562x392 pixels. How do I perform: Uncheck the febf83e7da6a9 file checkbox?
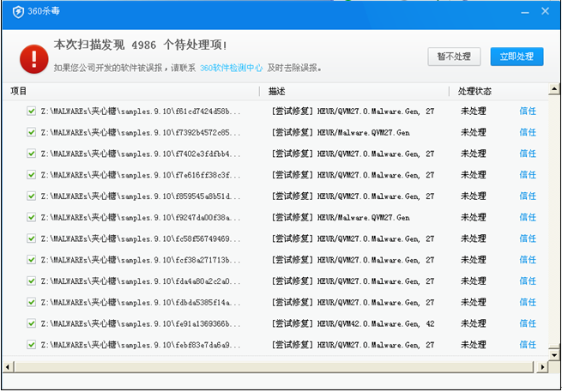point(31,345)
